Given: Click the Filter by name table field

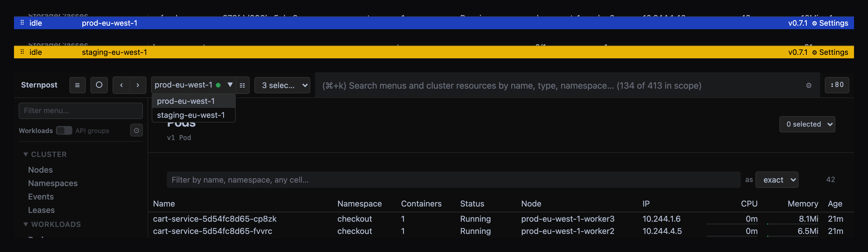Looking at the screenshot, I should pos(454,180).
